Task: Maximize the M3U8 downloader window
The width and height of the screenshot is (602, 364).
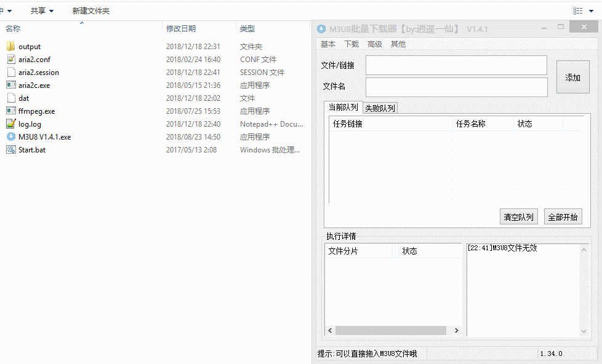Action: [561, 27]
